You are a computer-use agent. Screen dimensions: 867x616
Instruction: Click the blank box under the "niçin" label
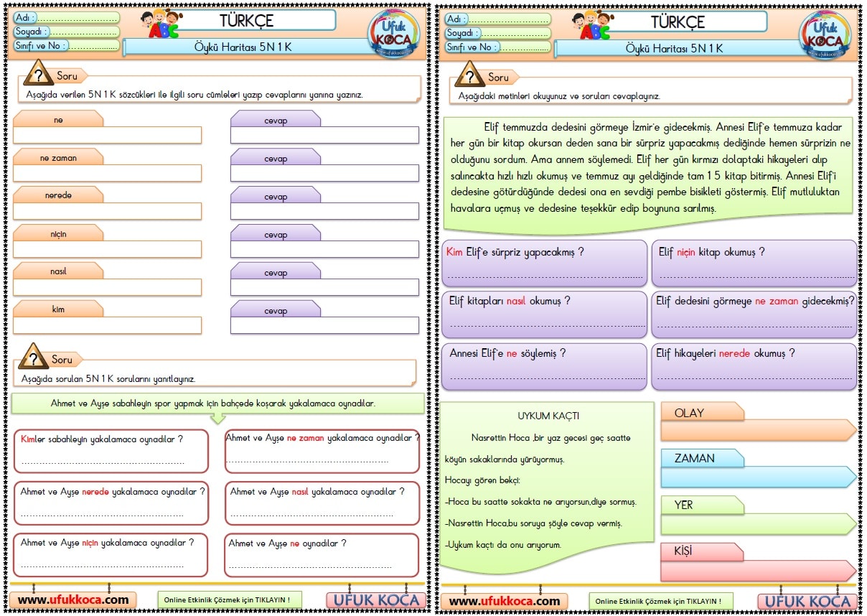click(x=108, y=249)
